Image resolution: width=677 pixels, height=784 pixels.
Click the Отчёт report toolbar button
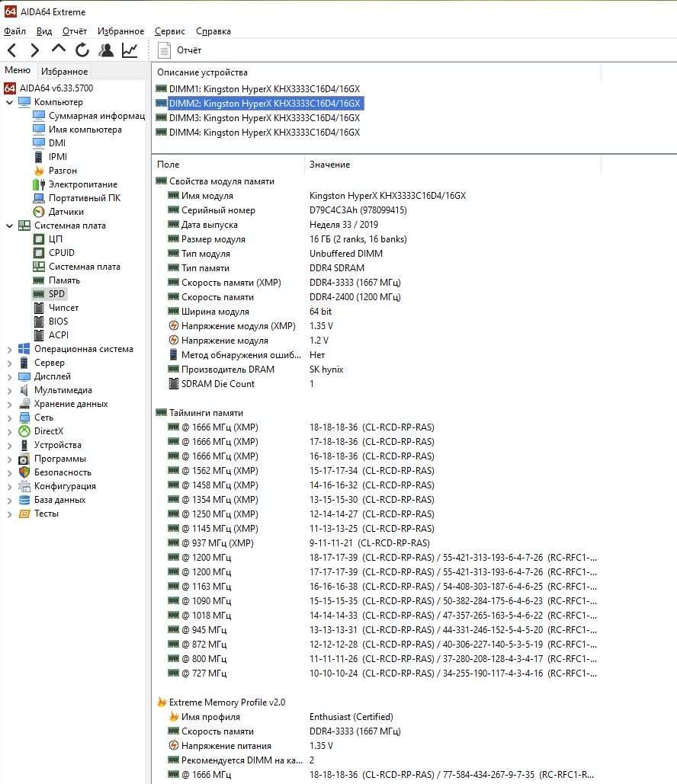(x=180, y=50)
